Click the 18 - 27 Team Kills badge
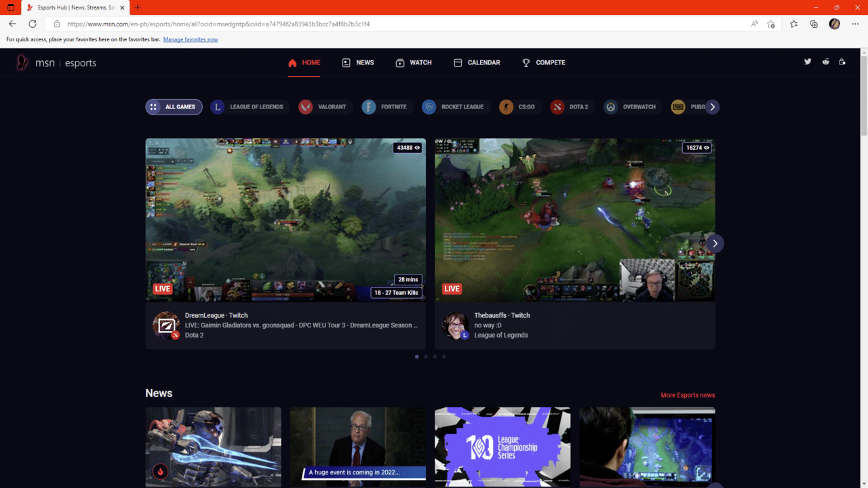 (x=396, y=293)
